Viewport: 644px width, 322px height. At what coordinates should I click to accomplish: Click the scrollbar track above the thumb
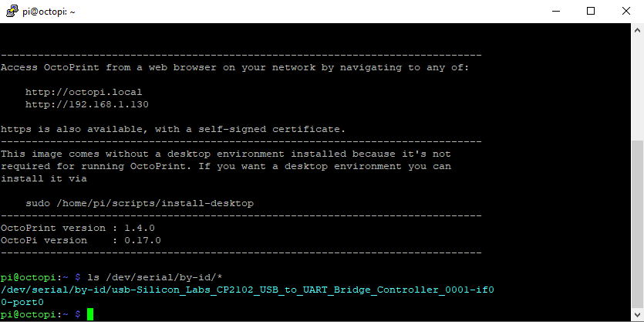click(x=637, y=89)
